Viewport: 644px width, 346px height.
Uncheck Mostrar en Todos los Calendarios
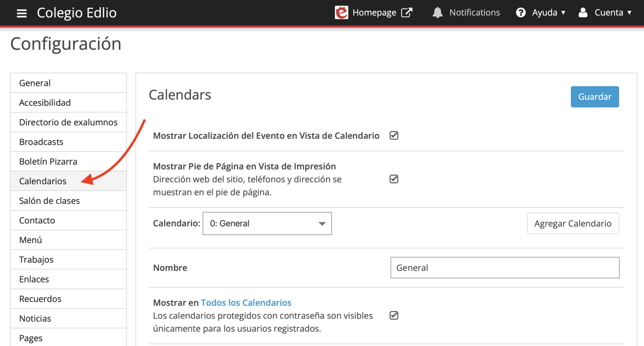[394, 315]
